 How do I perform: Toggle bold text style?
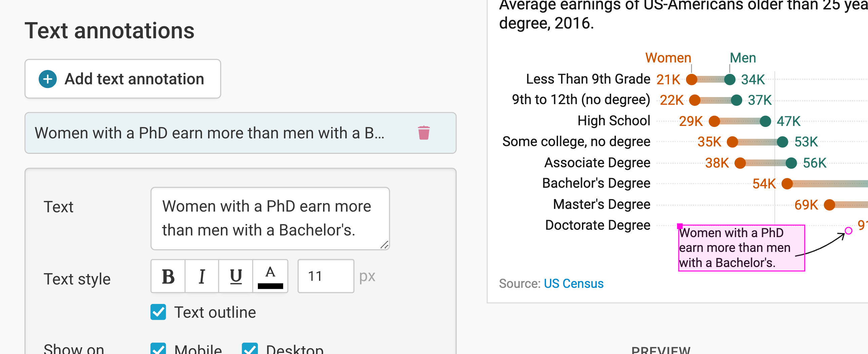[168, 276]
